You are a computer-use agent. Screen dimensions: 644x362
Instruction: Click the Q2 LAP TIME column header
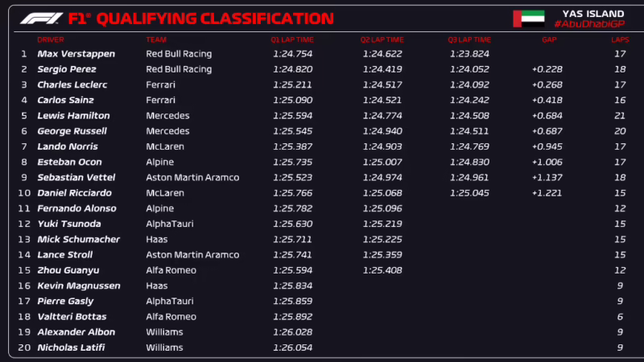point(382,39)
